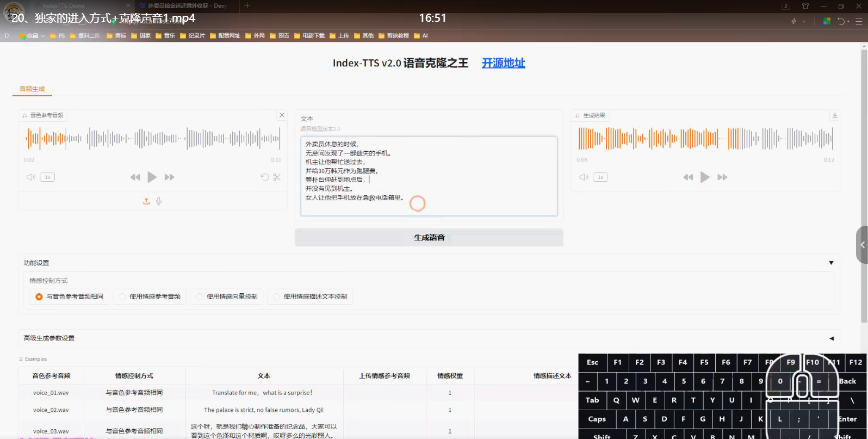This screenshot has height=439, width=868.
Task: Collapse the 功能设置 section
Action: click(x=831, y=263)
